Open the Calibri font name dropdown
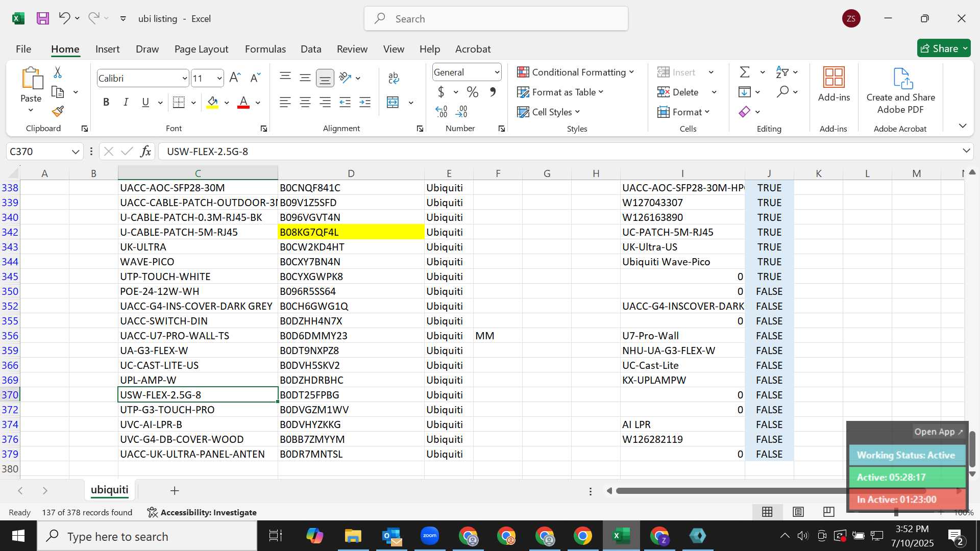The height and width of the screenshot is (551, 980). click(184, 79)
